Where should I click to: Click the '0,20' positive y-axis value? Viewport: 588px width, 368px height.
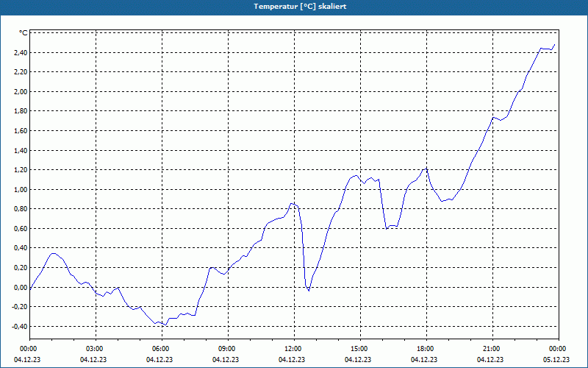point(20,268)
